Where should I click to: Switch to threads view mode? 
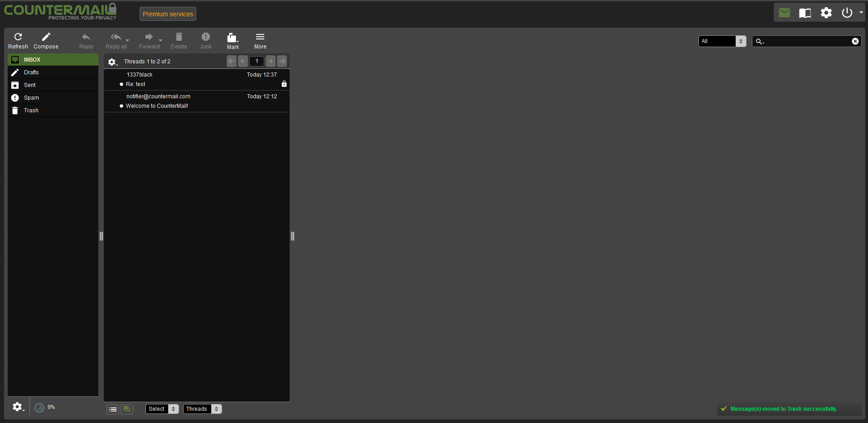(127, 409)
